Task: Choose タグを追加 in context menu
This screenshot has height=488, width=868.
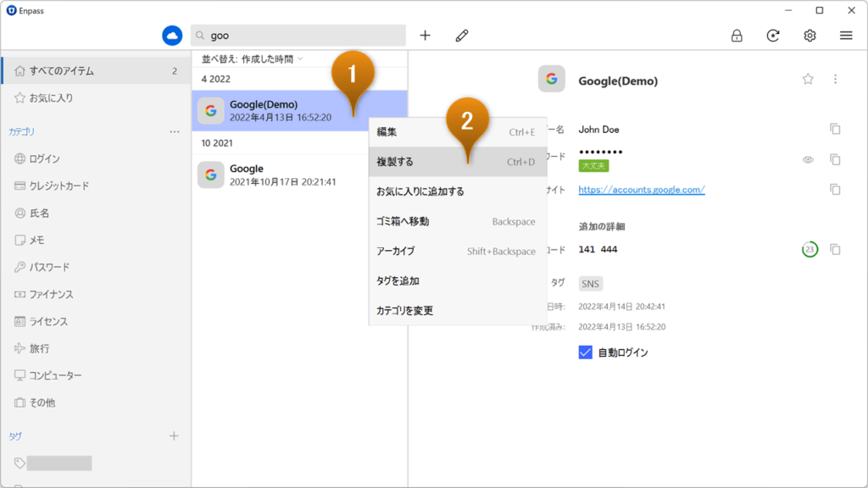Action: tap(458, 281)
